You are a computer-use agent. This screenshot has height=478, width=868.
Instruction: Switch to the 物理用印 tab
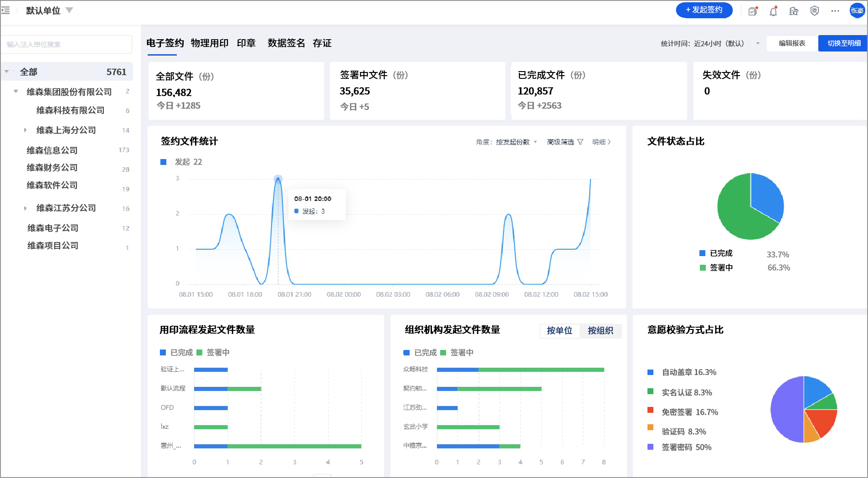(210, 43)
